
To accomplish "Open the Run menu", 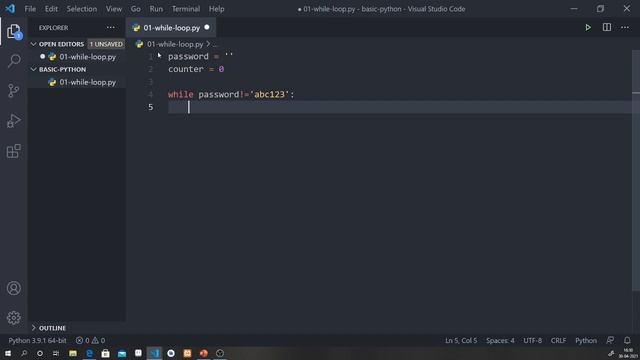I will (156, 9).
